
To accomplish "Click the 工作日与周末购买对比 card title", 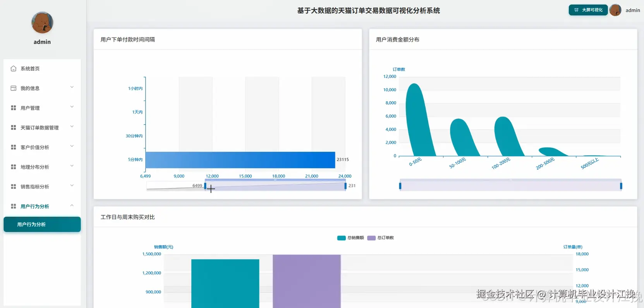I will click(x=128, y=217).
